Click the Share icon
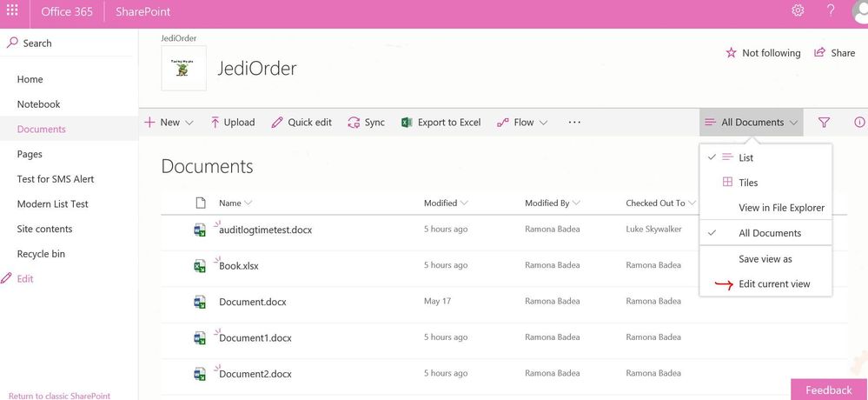Image resolution: width=868 pixels, height=400 pixels. click(819, 53)
